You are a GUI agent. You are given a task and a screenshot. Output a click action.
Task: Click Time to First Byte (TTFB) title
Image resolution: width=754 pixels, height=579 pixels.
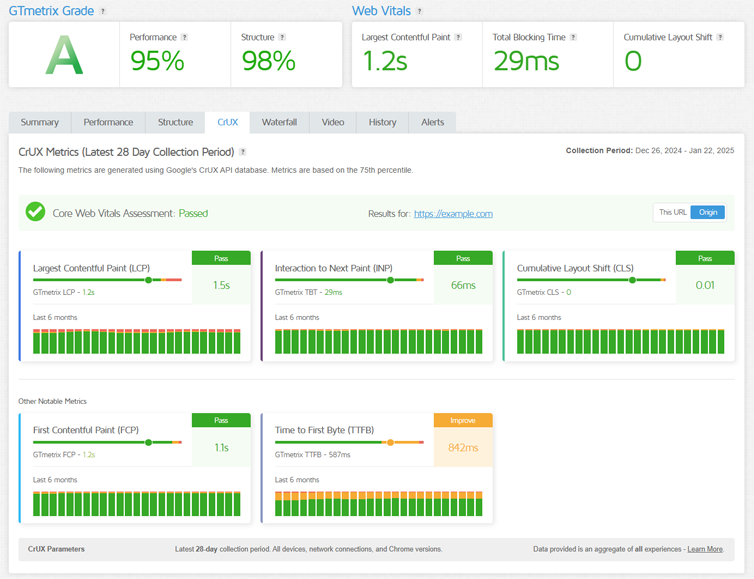point(325,430)
